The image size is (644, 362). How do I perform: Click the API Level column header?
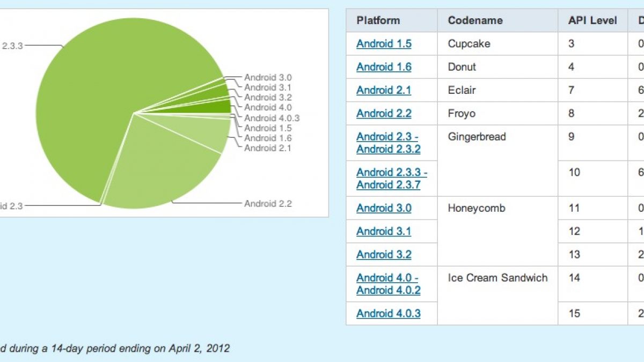click(592, 21)
